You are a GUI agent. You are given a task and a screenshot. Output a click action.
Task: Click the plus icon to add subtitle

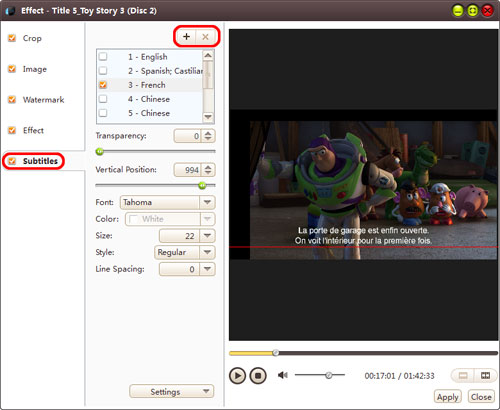pyautogui.click(x=186, y=36)
